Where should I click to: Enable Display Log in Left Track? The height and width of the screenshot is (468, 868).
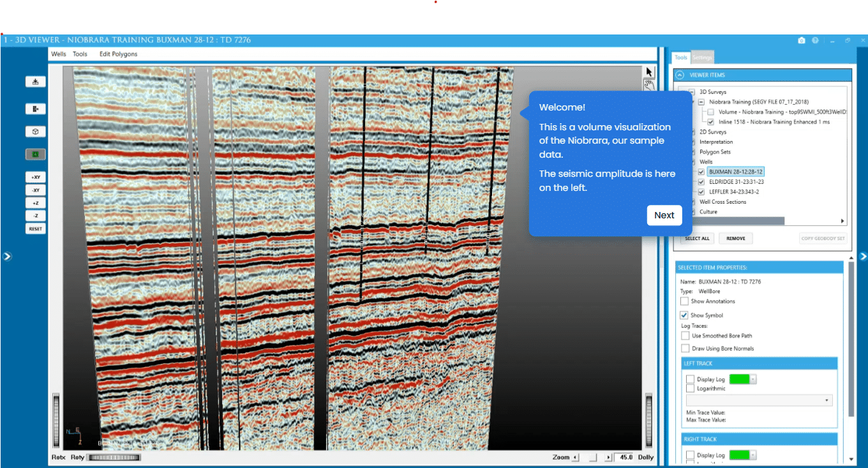690,379
